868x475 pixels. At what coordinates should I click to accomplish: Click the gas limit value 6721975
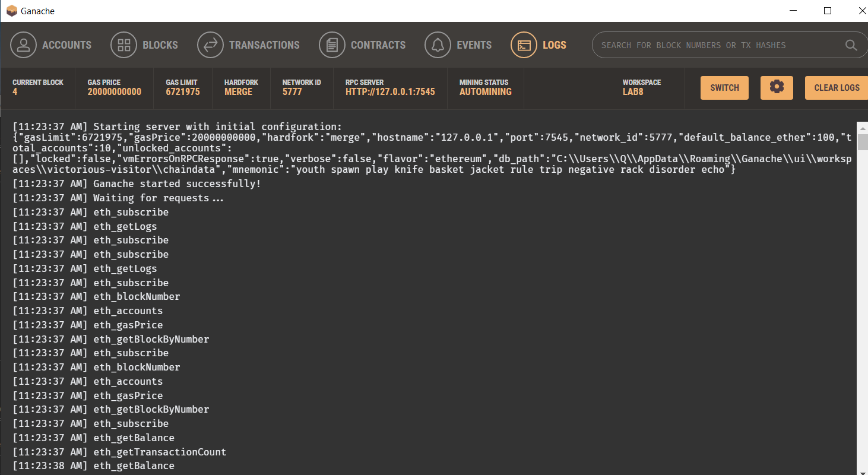click(x=183, y=92)
